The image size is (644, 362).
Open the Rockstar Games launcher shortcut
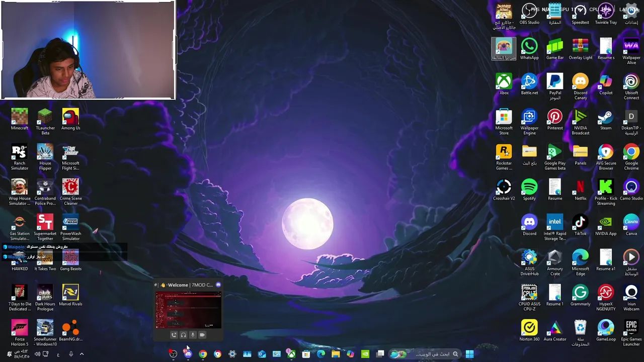point(504,157)
